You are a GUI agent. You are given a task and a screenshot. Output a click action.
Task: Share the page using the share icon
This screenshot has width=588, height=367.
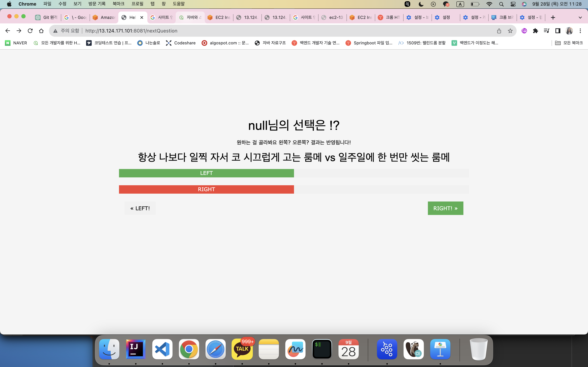point(499,31)
